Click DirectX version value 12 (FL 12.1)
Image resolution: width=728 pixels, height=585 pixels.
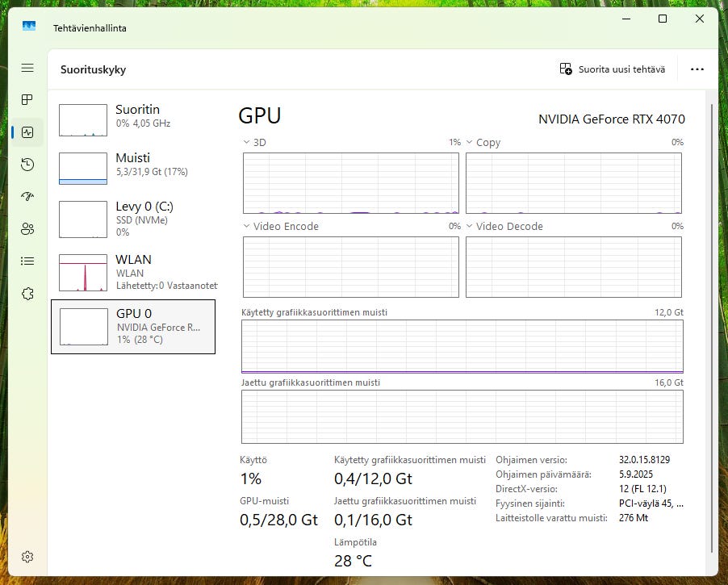(642, 488)
